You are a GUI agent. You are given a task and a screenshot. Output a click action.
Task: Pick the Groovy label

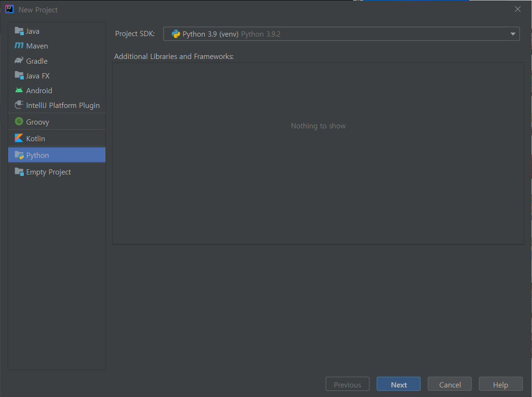pos(38,122)
